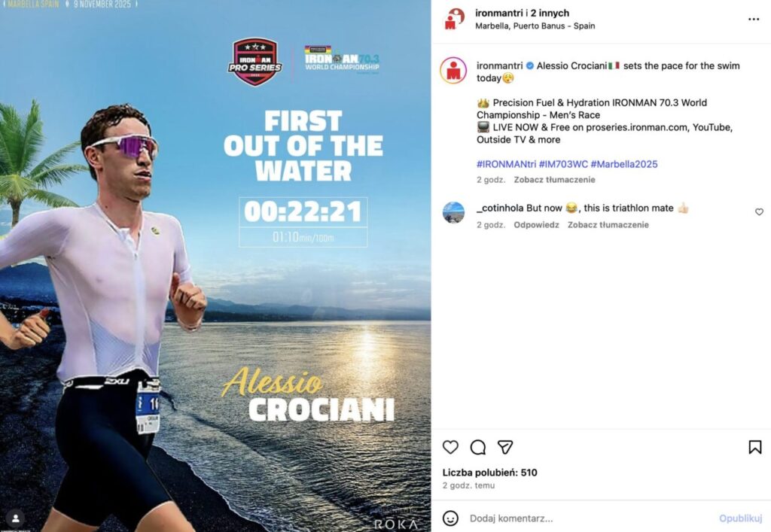Open the ironmantri profile avatar in header
Image resolution: width=771 pixels, height=532 pixels.
[453, 19]
